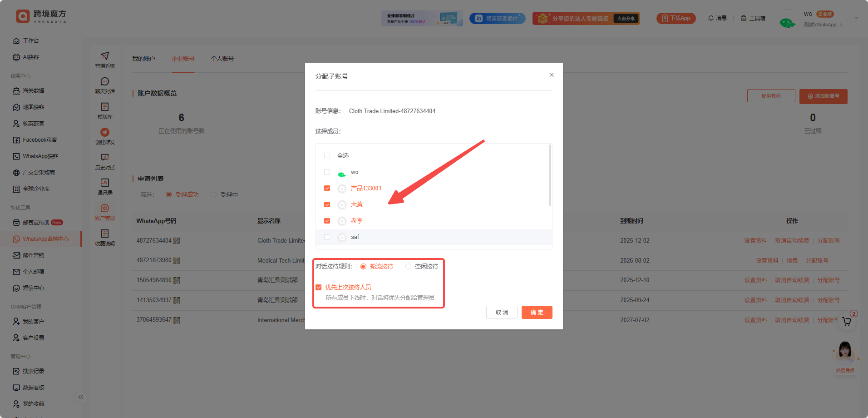Switch to the 个人账号 tab
This screenshot has width=868, height=418.
pyautogui.click(x=222, y=59)
